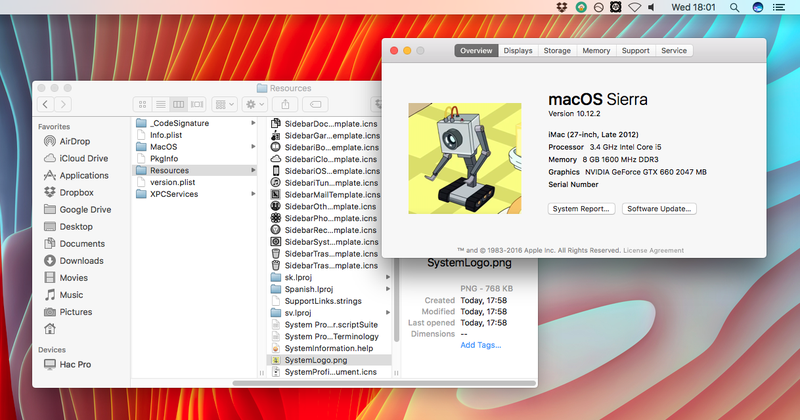Open Siri from the menu bar
Image resolution: width=800 pixels, height=420 pixels.
tap(758, 7)
